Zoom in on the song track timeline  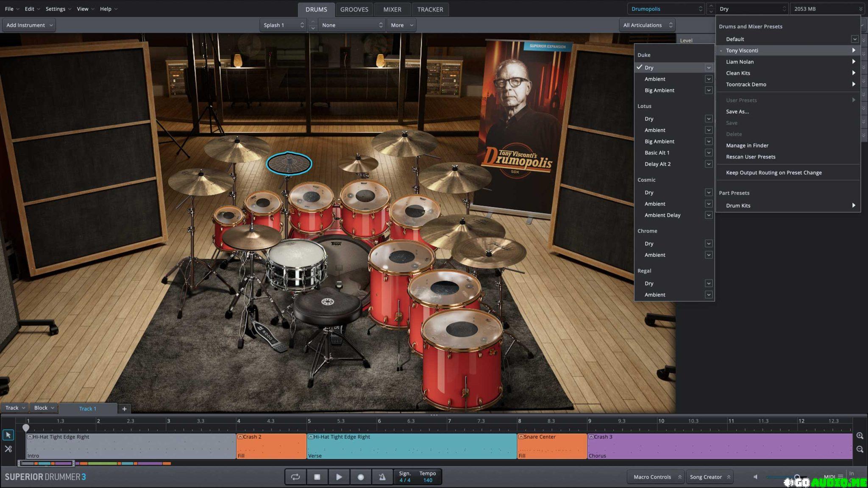860,435
